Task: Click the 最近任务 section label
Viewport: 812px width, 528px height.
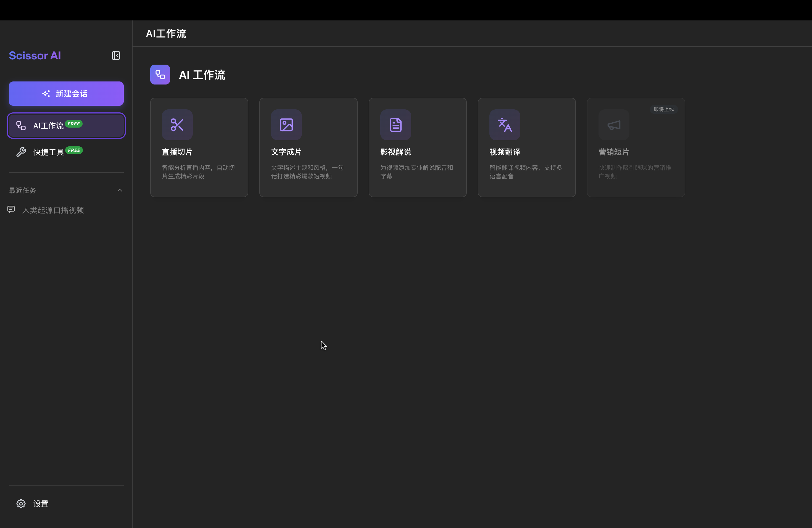Action: pyautogui.click(x=23, y=190)
